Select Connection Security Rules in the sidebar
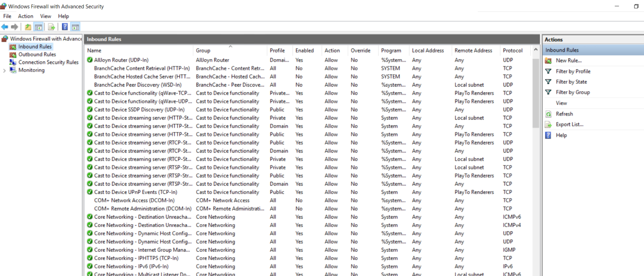The height and width of the screenshot is (276, 644). (x=48, y=62)
